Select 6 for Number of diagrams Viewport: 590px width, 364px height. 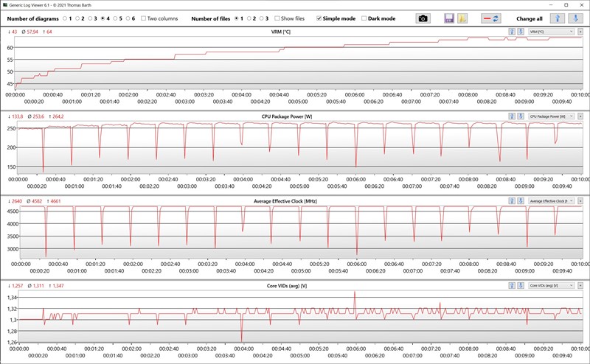point(128,18)
